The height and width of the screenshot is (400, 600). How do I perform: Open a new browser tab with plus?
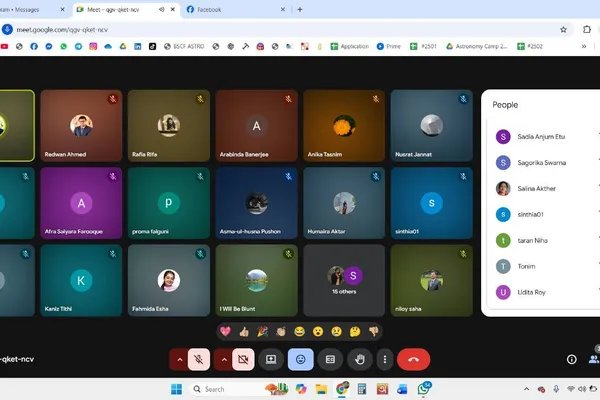coord(300,10)
